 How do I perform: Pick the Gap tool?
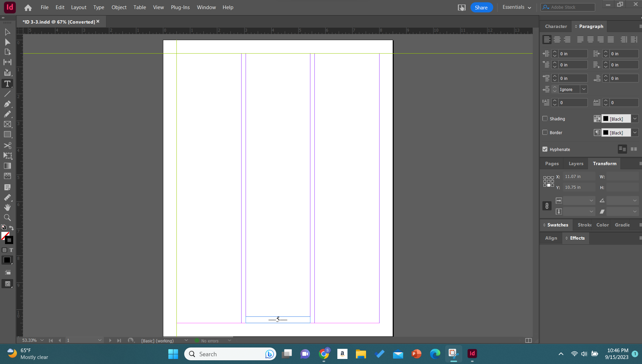point(7,62)
